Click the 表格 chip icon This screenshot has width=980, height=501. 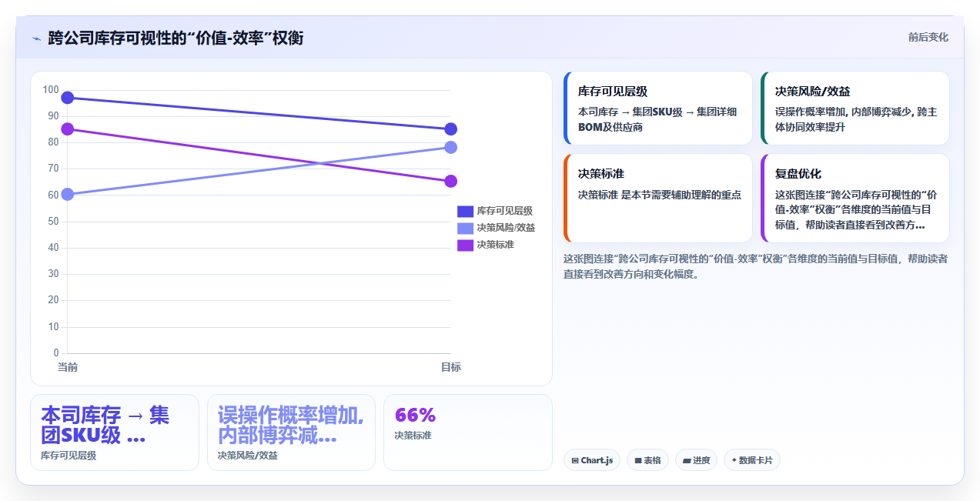pos(638,461)
